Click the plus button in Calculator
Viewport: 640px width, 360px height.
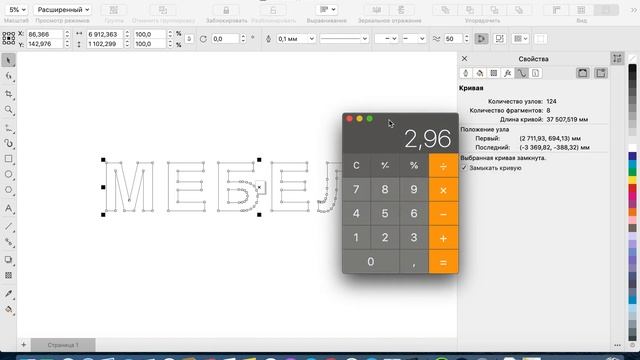444,238
